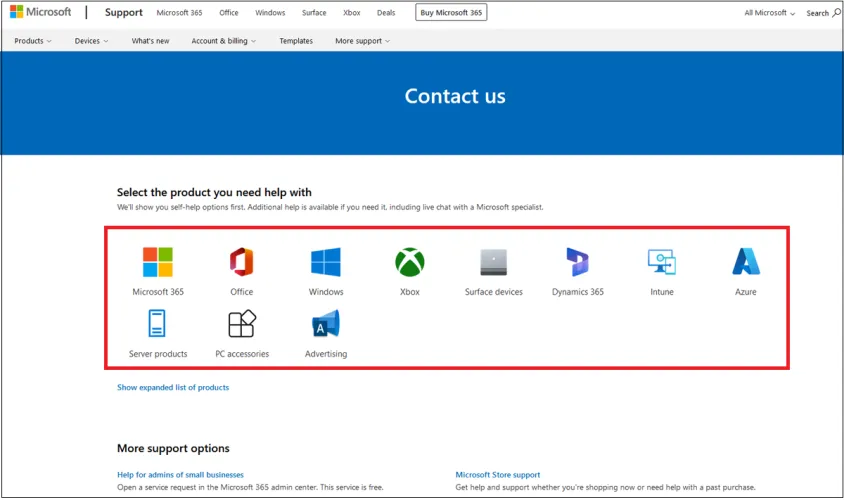Select the Intune product icon

[662, 262]
